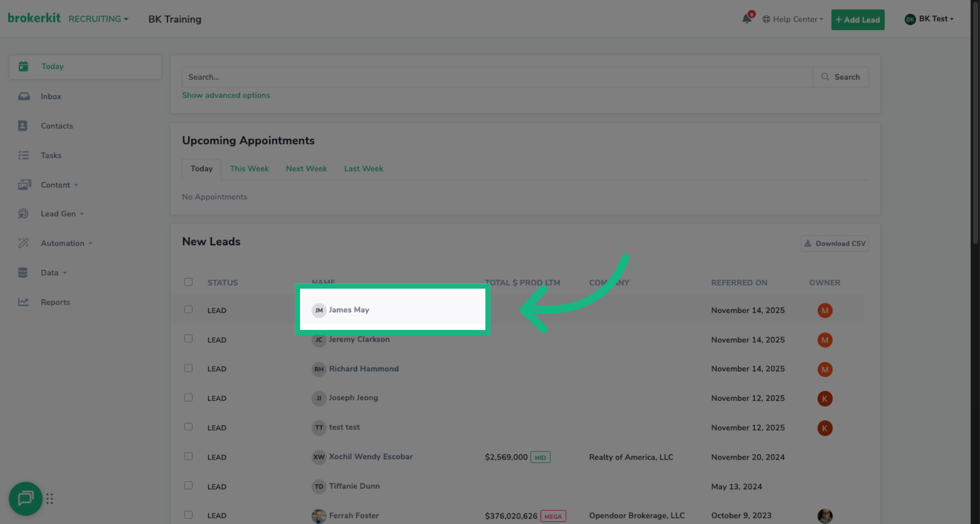Image resolution: width=980 pixels, height=524 pixels.
Task: Open the Jeremy Clarkson lead
Action: (x=359, y=340)
